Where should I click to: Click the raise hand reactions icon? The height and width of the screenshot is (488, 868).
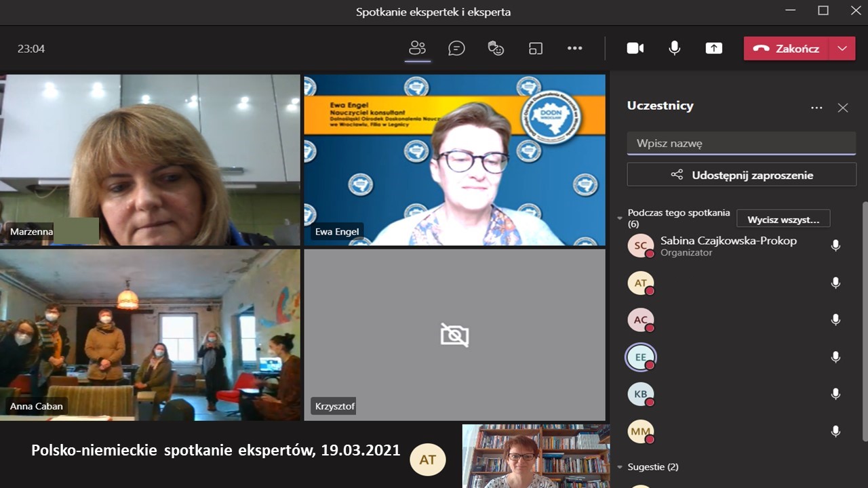pos(496,48)
